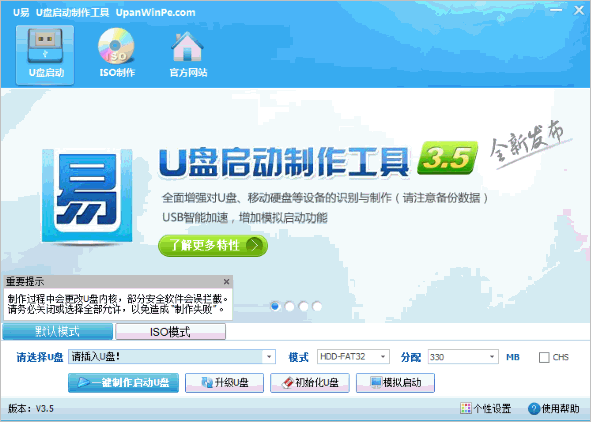Screen dimensions: 591x422
Task: Open the ISO制作 disc icon
Action: pyautogui.click(x=117, y=53)
